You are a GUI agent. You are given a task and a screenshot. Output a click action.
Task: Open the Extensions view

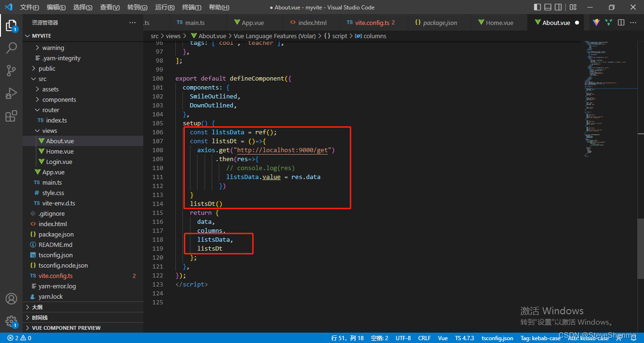[11, 116]
